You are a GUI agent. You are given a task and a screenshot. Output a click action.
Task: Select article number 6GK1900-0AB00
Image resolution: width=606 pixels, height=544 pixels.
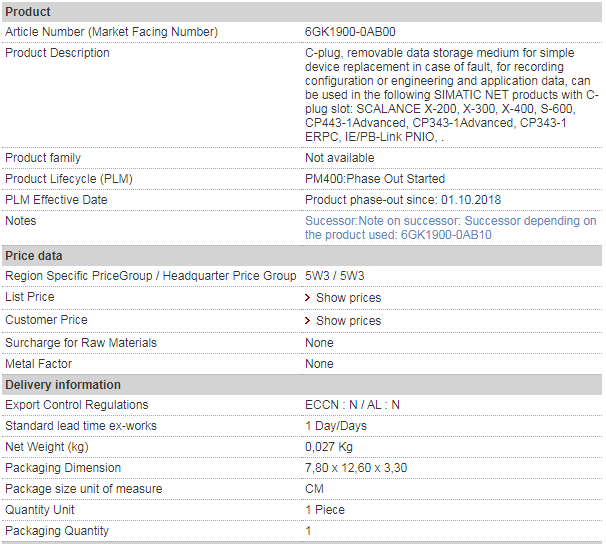[350, 32]
